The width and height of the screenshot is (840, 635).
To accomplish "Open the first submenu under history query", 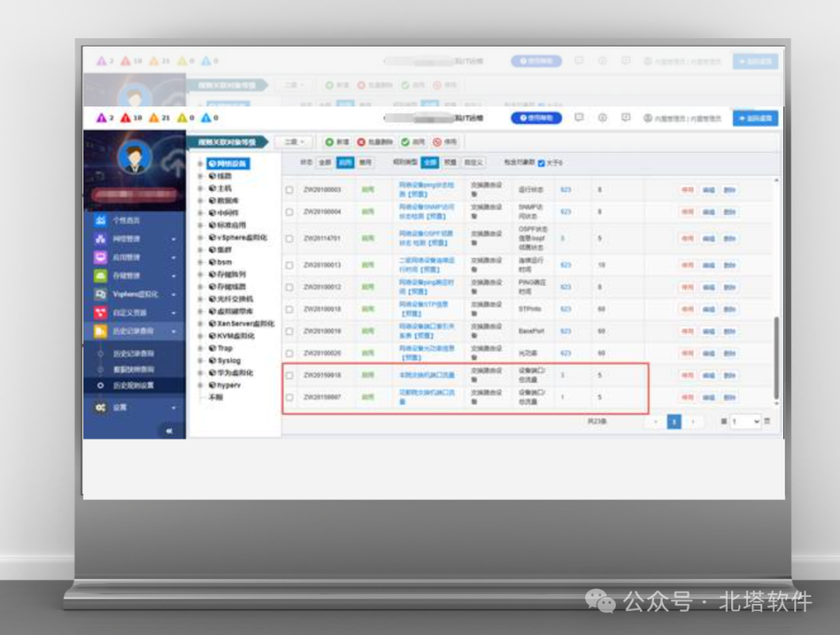I will [x=133, y=354].
